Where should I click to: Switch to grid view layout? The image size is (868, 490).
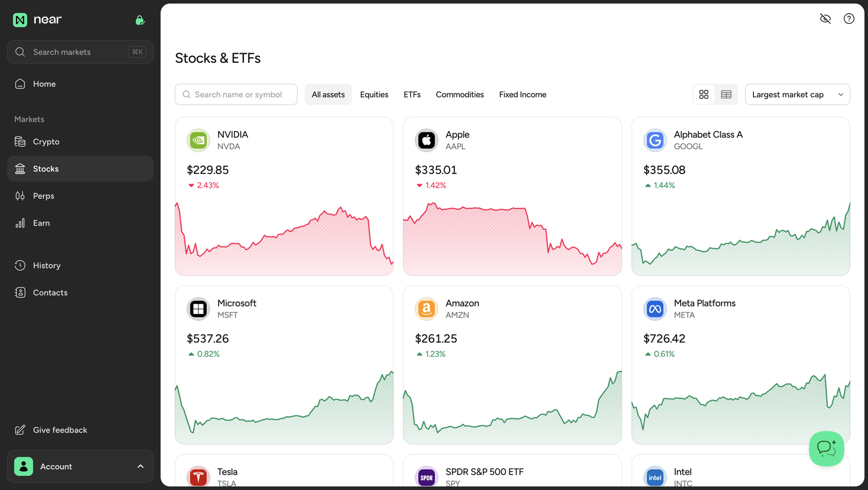(704, 94)
